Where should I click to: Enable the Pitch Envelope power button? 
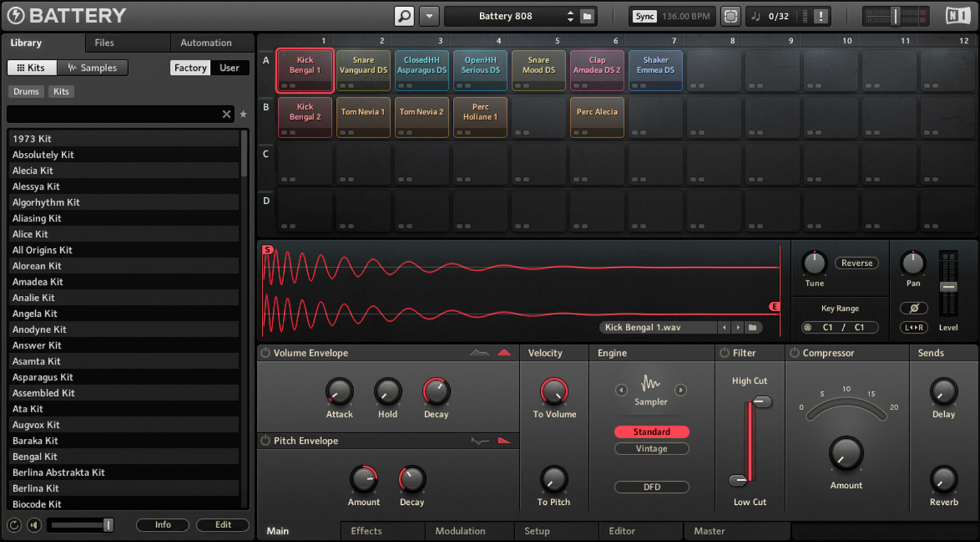(265, 440)
